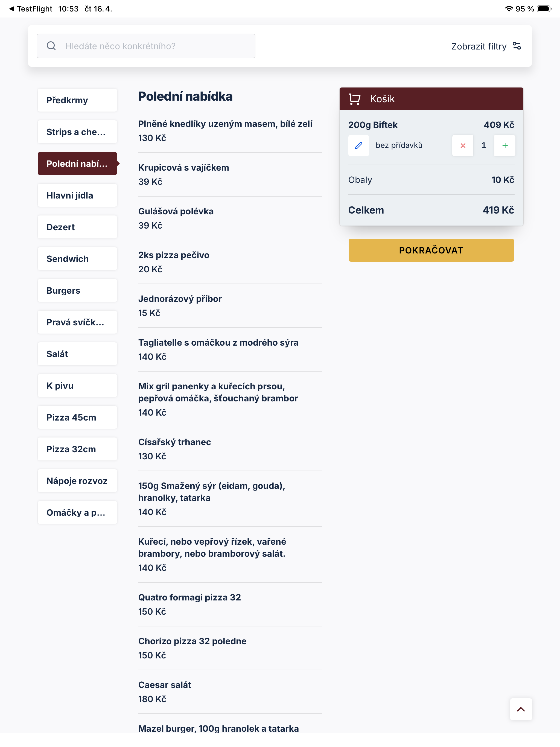The width and height of the screenshot is (560, 747).
Task: Switch to Burgers category
Action: click(77, 291)
